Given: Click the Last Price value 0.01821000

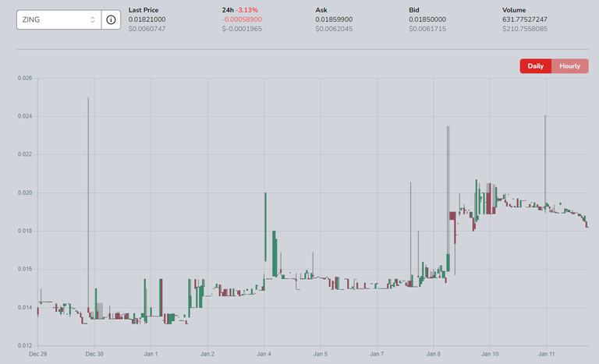Looking at the screenshot, I should (x=147, y=19).
